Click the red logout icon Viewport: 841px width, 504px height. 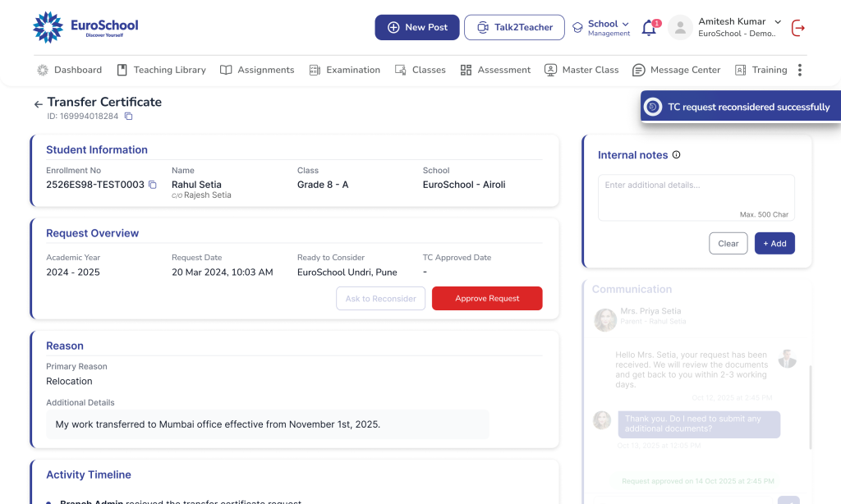pos(797,28)
